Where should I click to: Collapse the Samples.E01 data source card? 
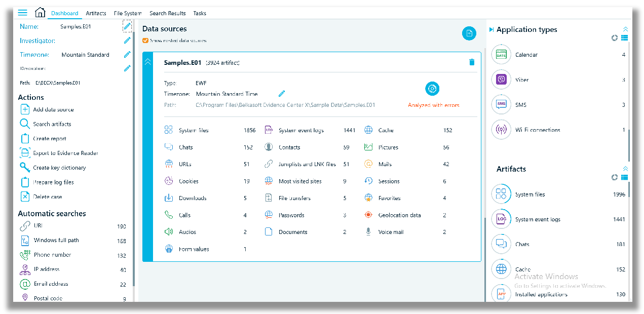click(147, 62)
